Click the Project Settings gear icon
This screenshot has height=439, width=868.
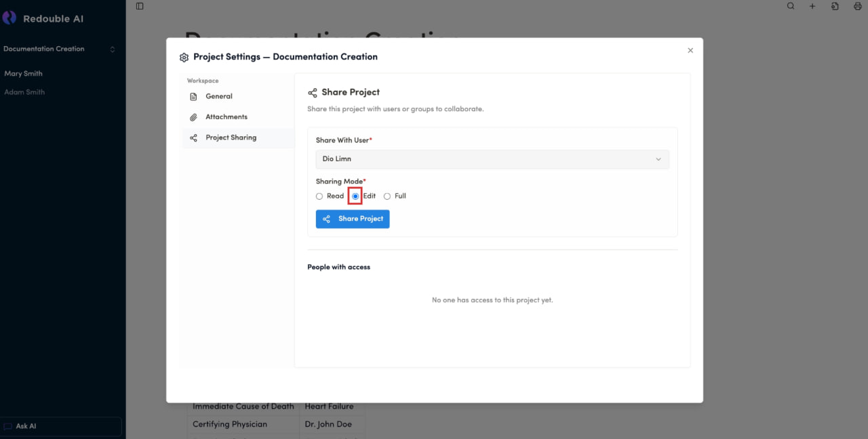pyautogui.click(x=184, y=58)
